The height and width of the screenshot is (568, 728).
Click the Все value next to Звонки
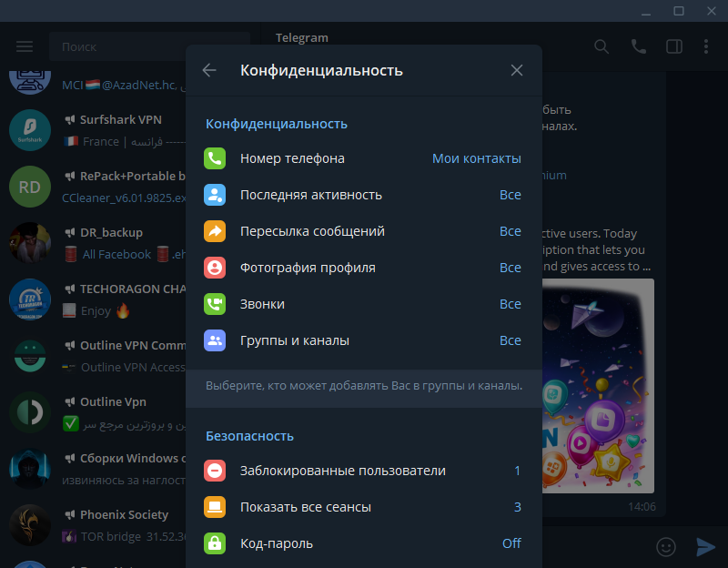pos(511,304)
